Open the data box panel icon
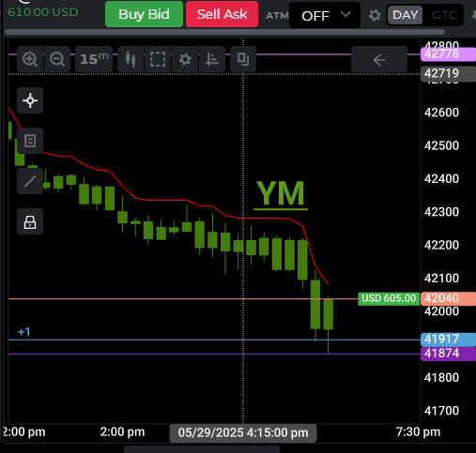Screen dimensions: 476x453 30,141
